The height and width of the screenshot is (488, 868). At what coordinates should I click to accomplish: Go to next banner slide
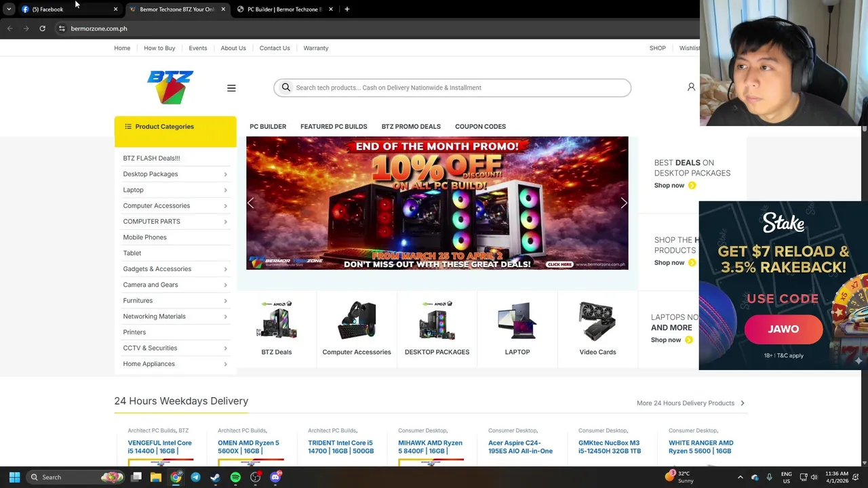(x=624, y=203)
